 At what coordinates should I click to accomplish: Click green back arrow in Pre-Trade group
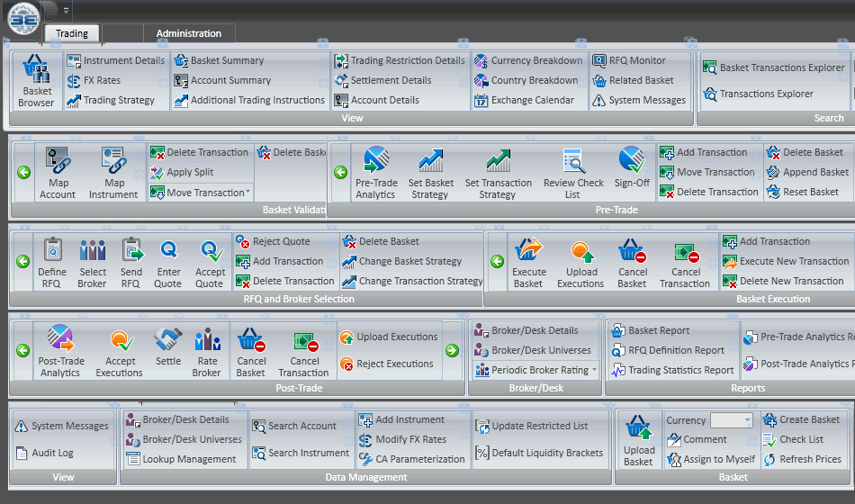(x=340, y=172)
